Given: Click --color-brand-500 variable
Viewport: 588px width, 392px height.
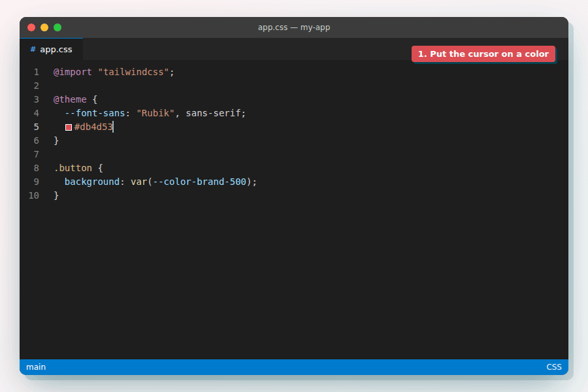Looking at the screenshot, I should [199, 182].
